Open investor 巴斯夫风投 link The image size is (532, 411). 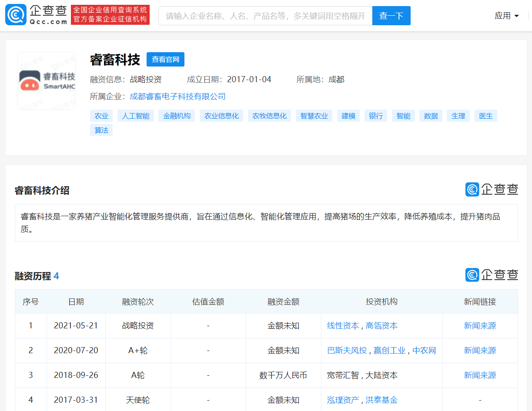pyautogui.click(x=347, y=351)
